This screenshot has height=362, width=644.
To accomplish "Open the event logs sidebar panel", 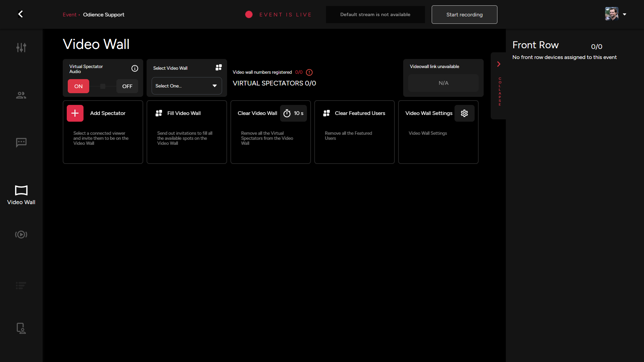I will [21, 286].
